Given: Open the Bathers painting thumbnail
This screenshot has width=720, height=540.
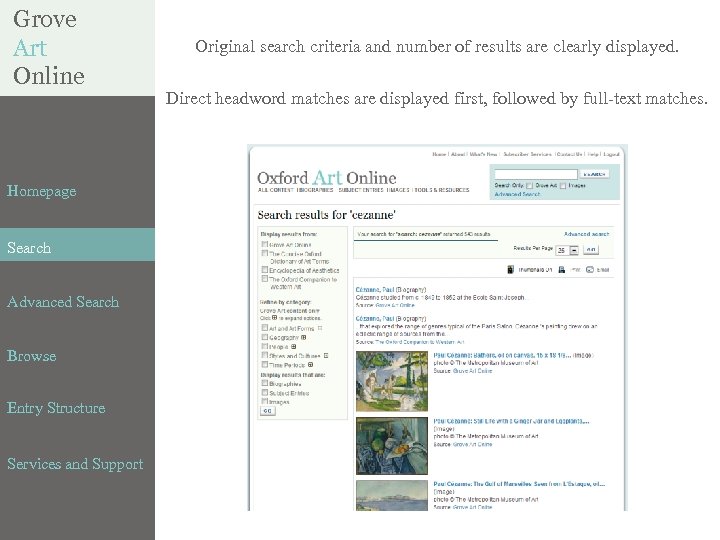Looking at the screenshot, I should 392,381.
